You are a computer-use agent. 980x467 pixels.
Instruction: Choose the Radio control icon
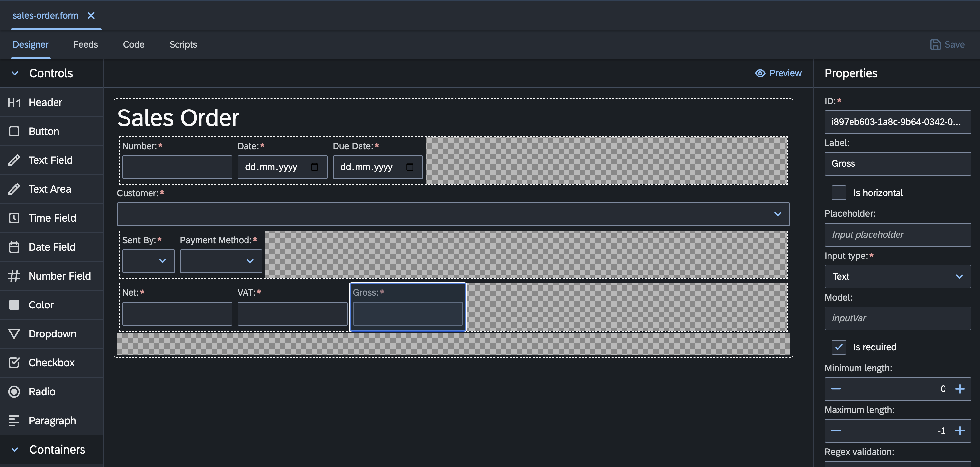(x=14, y=392)
